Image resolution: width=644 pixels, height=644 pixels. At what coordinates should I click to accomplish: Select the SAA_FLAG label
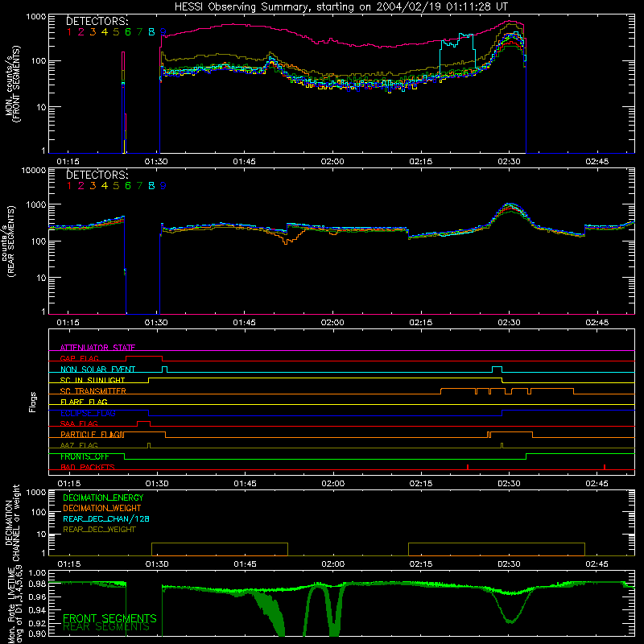point(79,423)
